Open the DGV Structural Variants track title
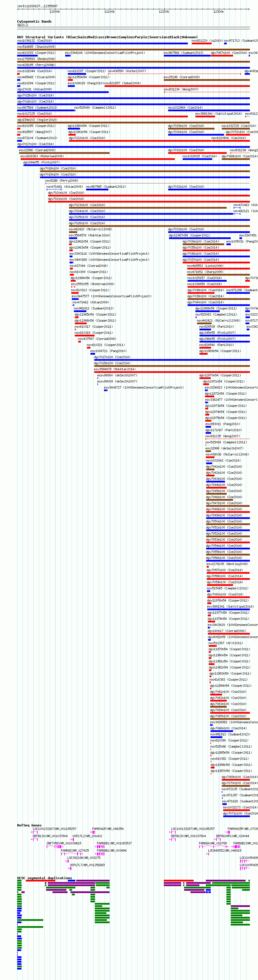This screenshot has width=258, height=980. pyautogui.click(x=107, y=37)
